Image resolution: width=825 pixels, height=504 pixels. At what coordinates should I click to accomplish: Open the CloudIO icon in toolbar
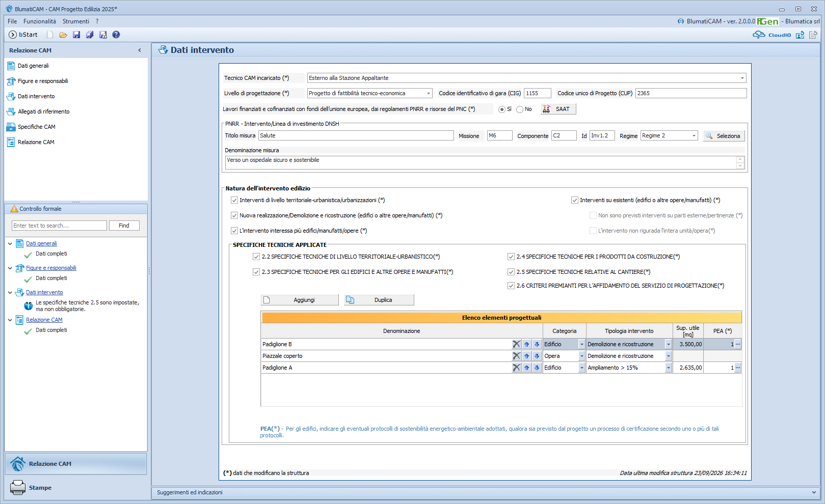click(x=772, y=35)
